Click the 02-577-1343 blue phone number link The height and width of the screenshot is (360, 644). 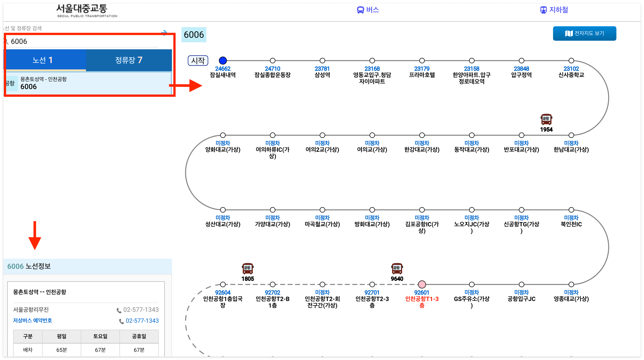(142, 320)
